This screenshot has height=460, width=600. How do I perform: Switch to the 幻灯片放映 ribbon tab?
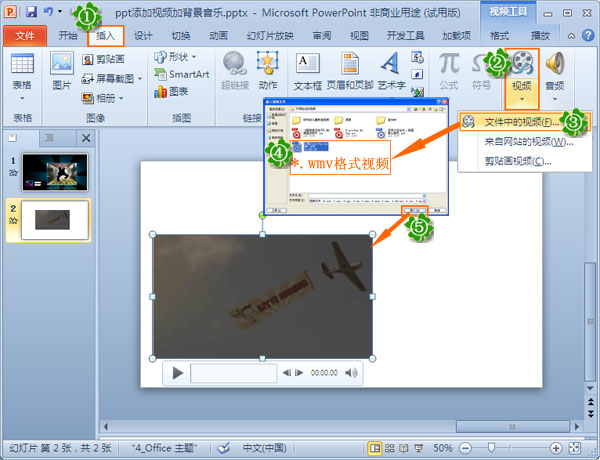270,36
